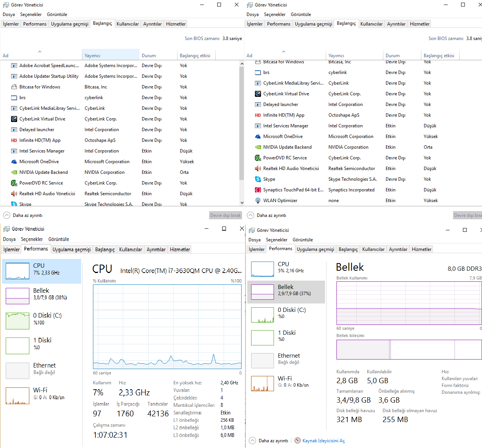This screenshot has width=482, height=448.
Task: Click the Bellek kullanımı graph
Action: (x=409, y=303)
